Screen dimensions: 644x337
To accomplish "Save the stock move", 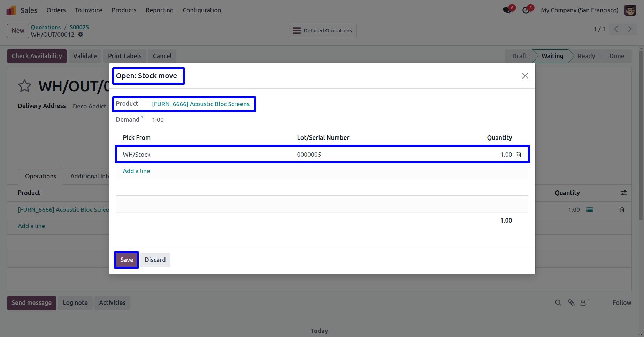I will [x=127, y=260].
